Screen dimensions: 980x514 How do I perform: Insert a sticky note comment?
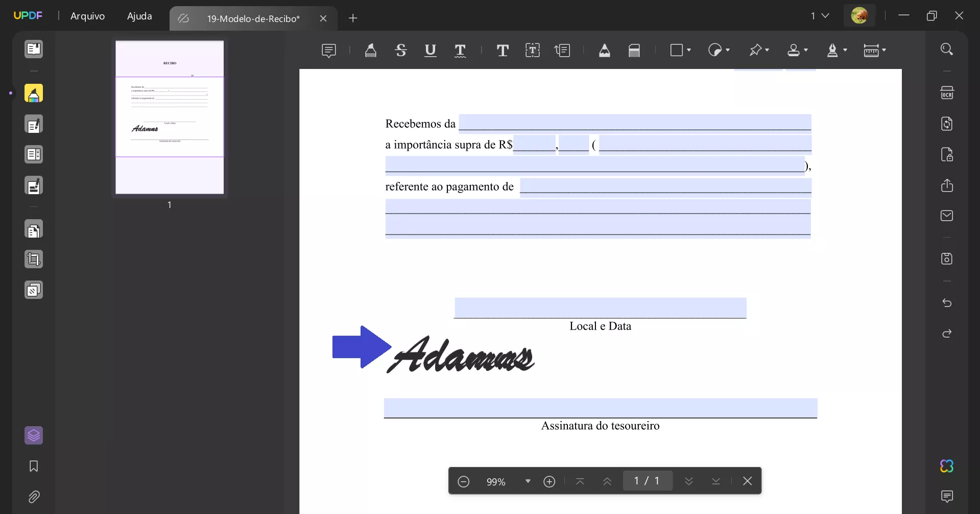329,50
